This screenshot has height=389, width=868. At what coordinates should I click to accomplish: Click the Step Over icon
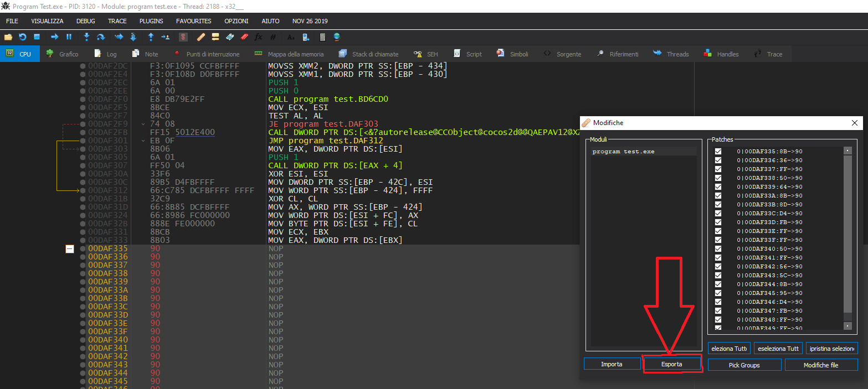click(x=101, y=37)
